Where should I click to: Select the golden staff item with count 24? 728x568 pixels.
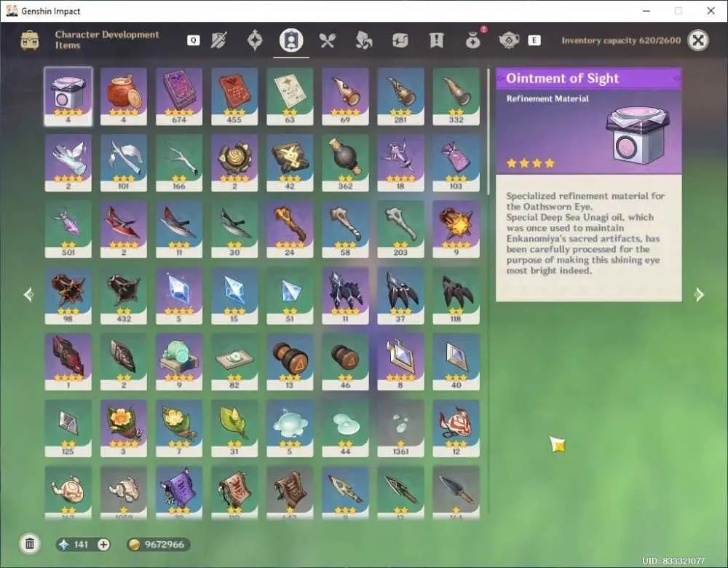[290, 229]
